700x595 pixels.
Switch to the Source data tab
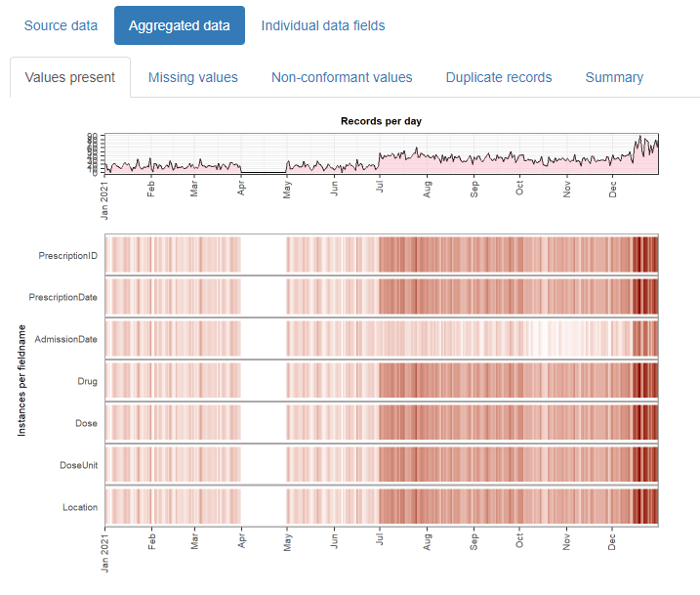[x=61, y=25]
